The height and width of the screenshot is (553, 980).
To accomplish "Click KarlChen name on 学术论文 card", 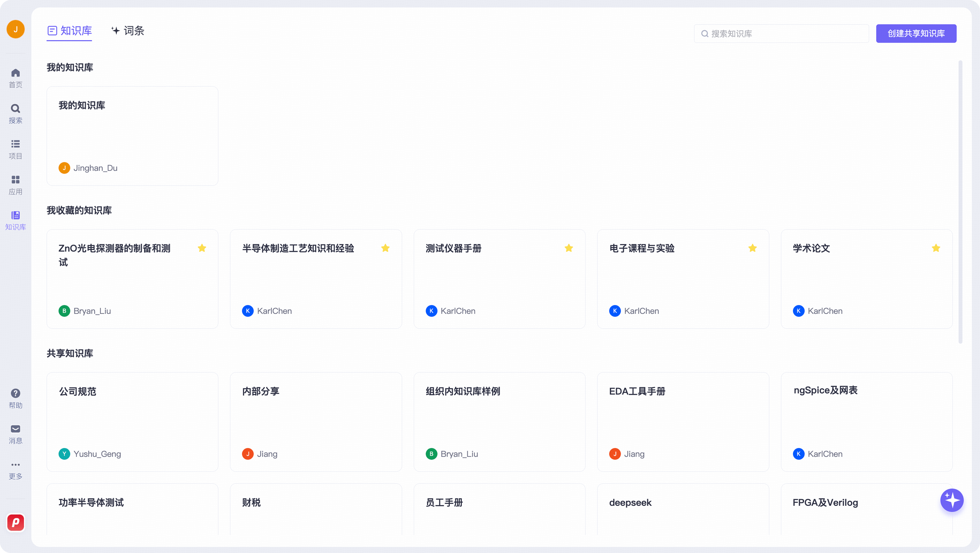I will (825, 311).
